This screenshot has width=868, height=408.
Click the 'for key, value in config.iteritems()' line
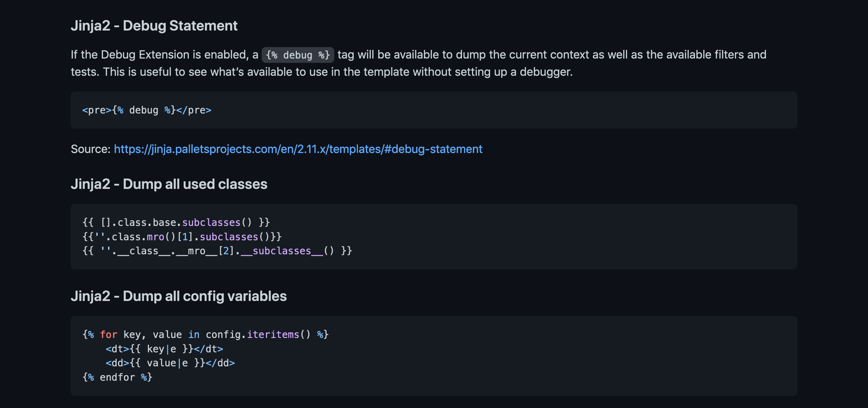(x=205, y=335)
